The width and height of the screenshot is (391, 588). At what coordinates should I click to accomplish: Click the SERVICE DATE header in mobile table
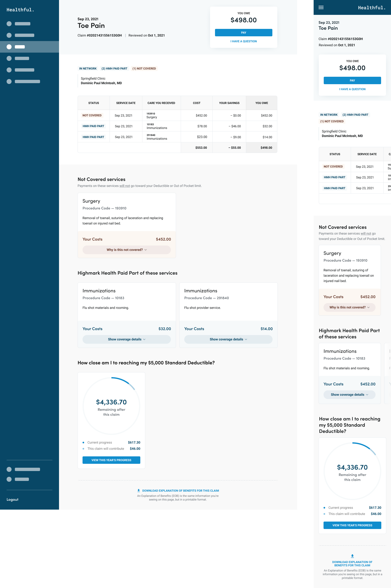point(367,154)
